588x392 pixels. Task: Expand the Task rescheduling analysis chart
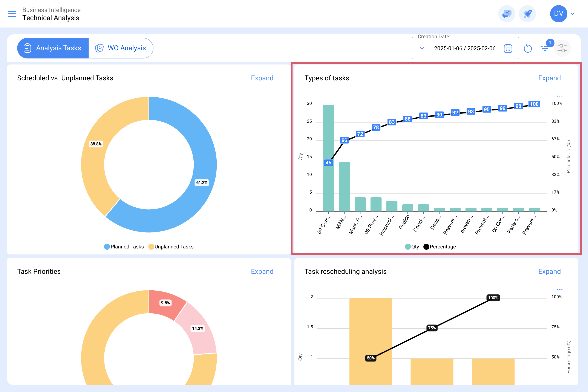pyautogui.click(x=549, y=271)
